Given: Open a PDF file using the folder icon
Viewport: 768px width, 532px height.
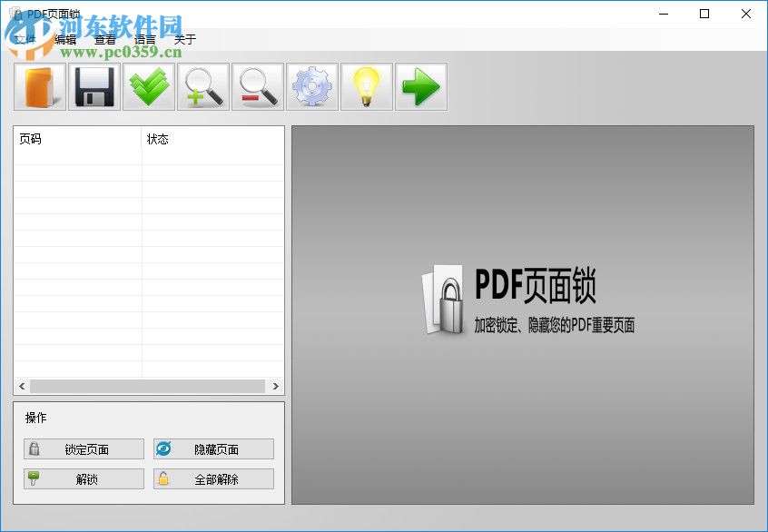Looking at the screenshot, I should point(38,86).
